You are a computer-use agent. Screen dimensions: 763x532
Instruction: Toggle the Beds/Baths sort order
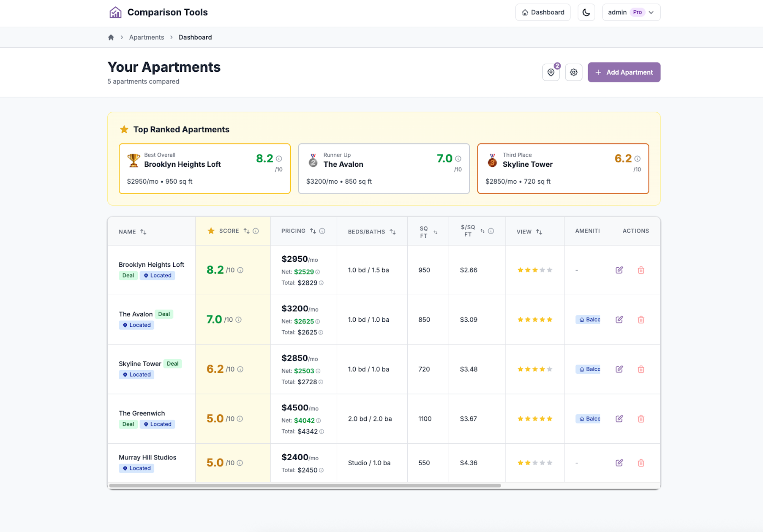tap(393, 231)
